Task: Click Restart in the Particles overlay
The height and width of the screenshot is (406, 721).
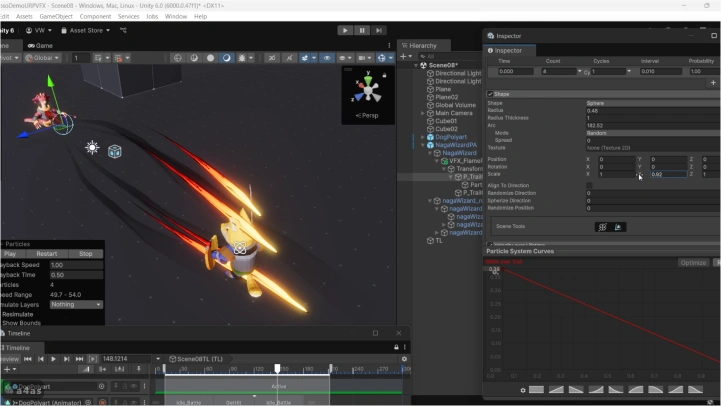Action: 46,254
